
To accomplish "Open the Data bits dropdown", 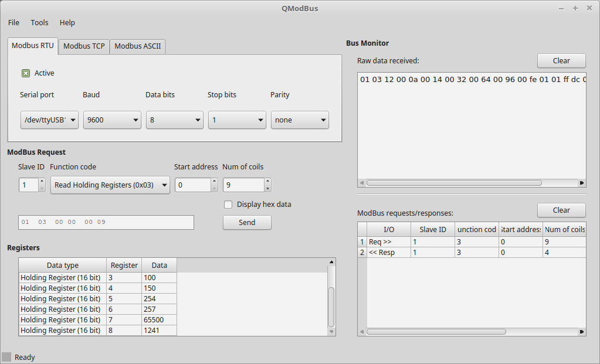I will tap(175, 120).
